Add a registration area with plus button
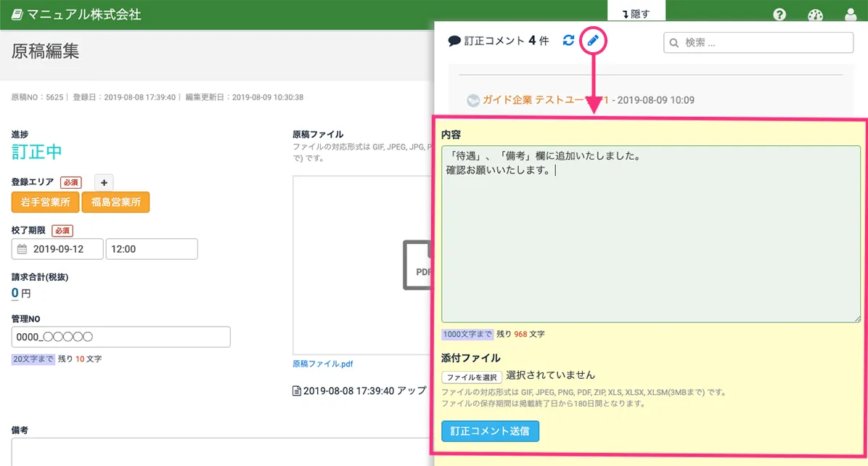Image resolution: width=868 pixels, height=466 pixels. 104,183
